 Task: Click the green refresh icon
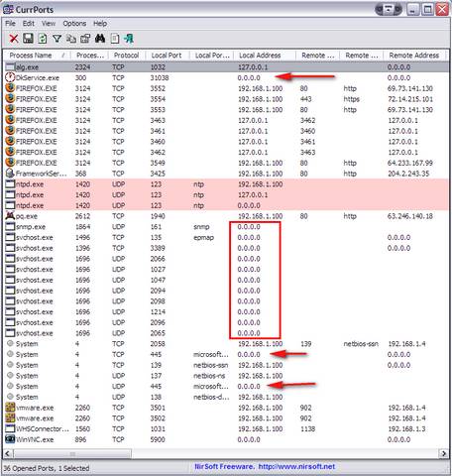click(x=43, y=39)
